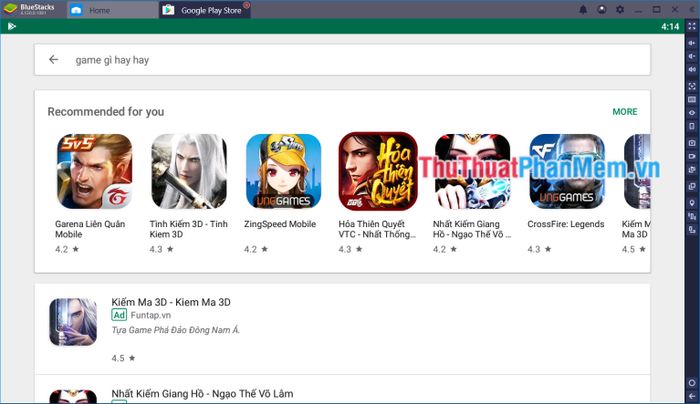Open Tình Kiếm 3D game icon
Image resolution: width=700 pixels, height=404 pixels.
click(x=189, y=171)
